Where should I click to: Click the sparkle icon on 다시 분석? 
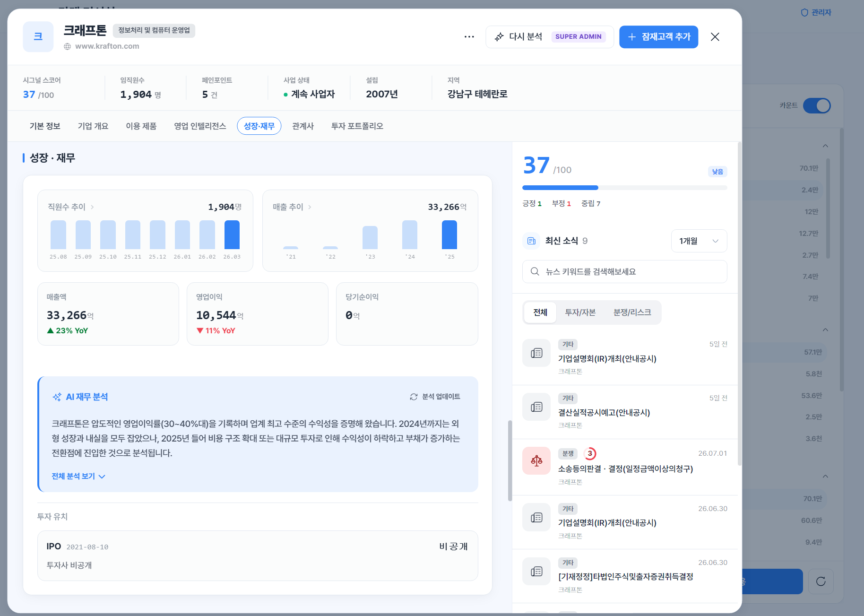(x=499, y=37)
